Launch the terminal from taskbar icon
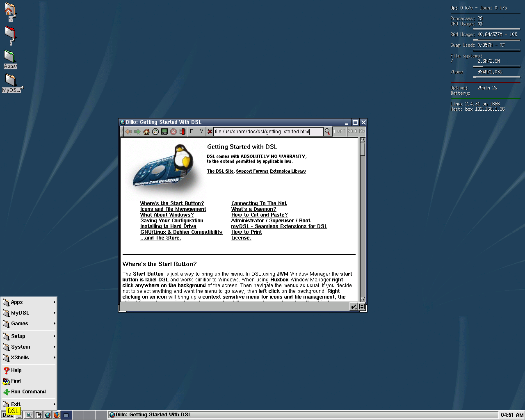This screenshot has height=420, width=525. [x=29, y=415]
